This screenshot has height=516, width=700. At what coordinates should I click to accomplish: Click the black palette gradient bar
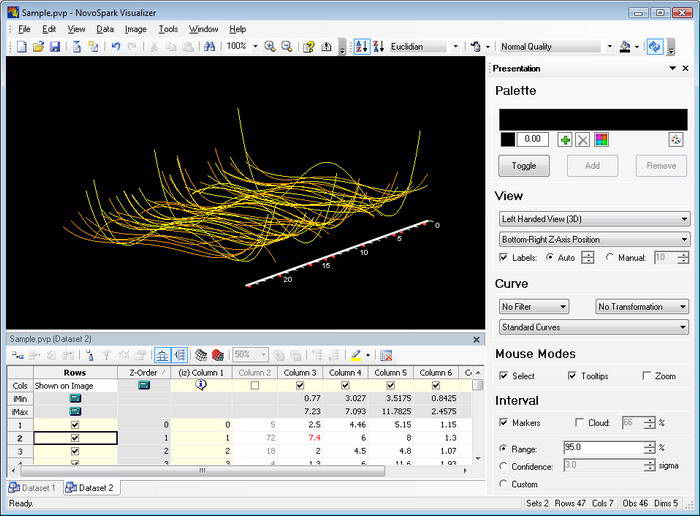(593, 120)
